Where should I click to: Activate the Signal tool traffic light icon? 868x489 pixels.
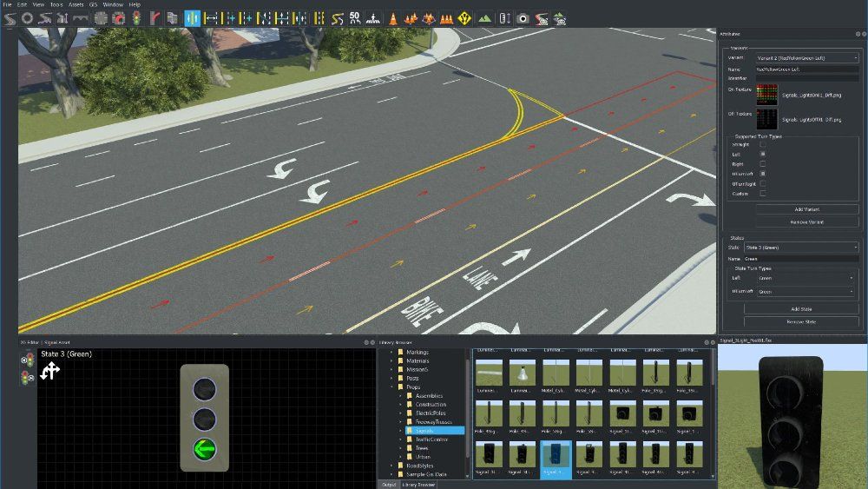[136, 18]
